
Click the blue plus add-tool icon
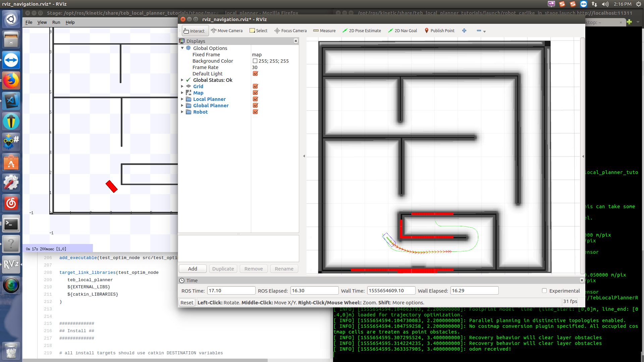pyautogui.click(x=464, y=31)
